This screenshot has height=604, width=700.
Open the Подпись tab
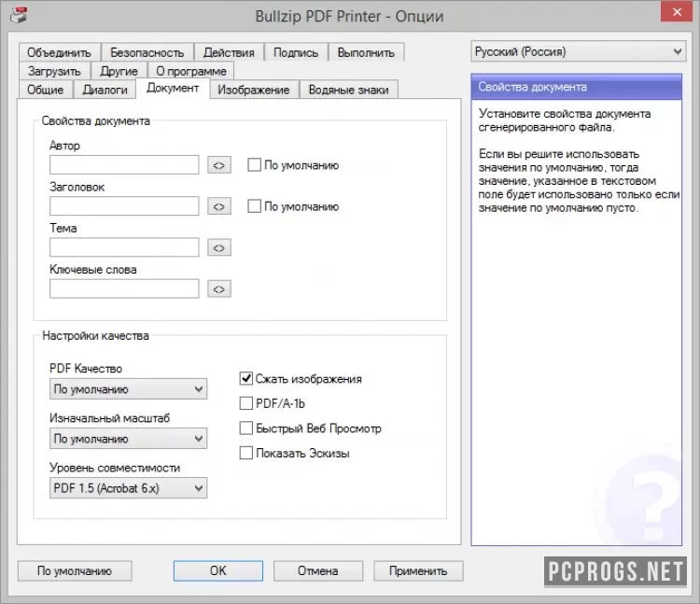296,52
